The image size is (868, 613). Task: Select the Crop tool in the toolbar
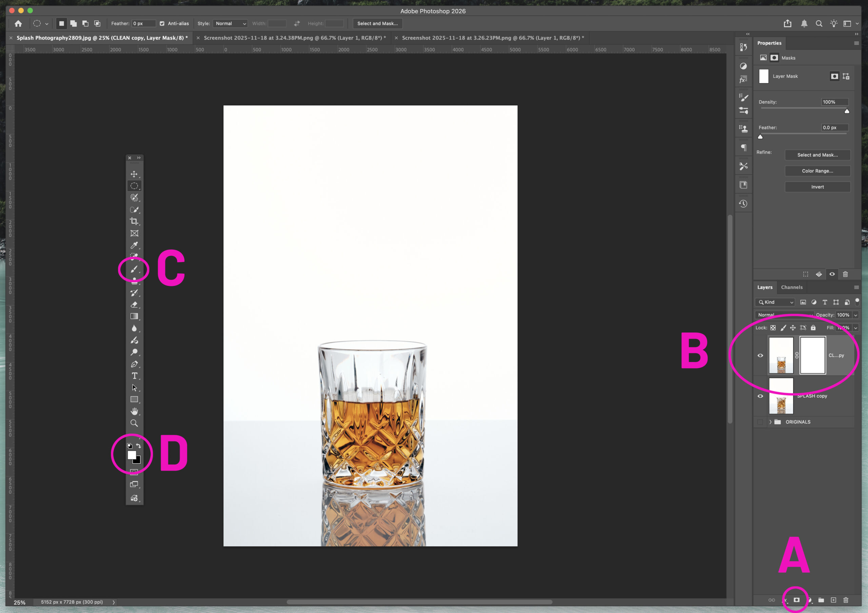pyautogui.click(x=134, y=222)
